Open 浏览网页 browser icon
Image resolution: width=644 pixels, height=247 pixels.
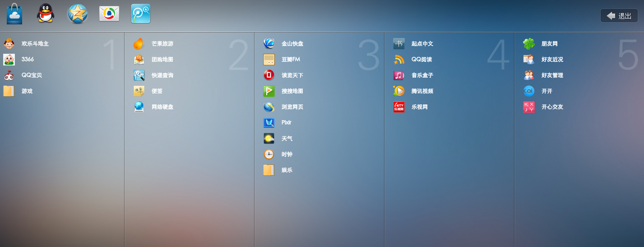pyautogui.click(x=269, y=107)
